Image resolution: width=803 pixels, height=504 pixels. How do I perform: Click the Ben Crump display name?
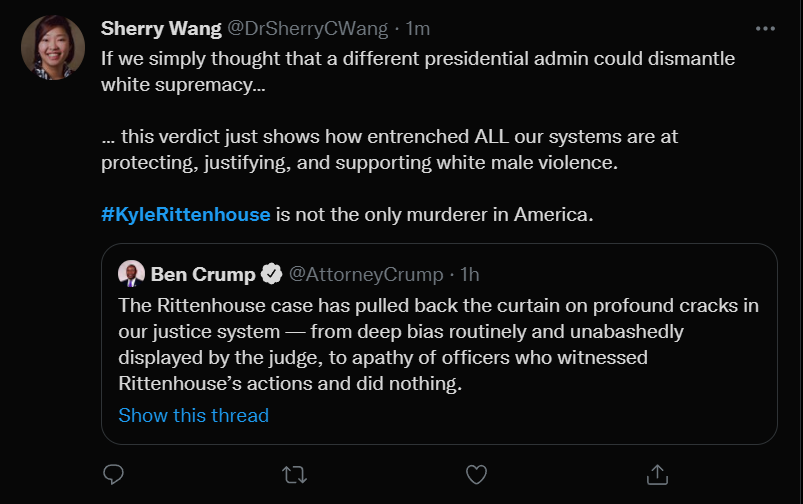[x=203, y=273]
